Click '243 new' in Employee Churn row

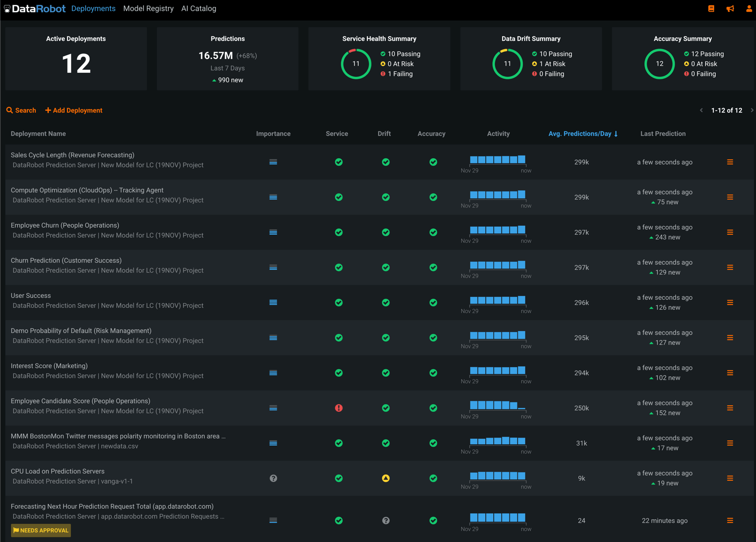tap(665, 237)
